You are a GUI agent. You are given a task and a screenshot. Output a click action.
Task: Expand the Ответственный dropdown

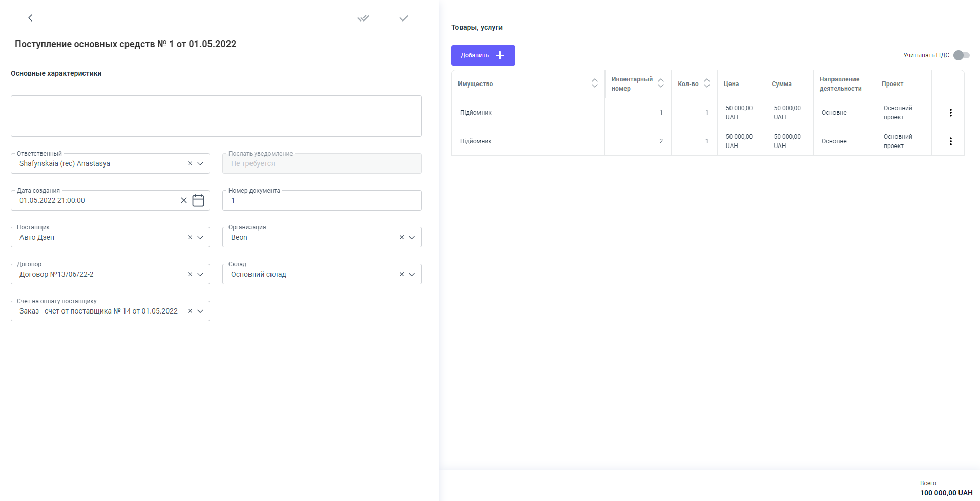coord(200,163)
